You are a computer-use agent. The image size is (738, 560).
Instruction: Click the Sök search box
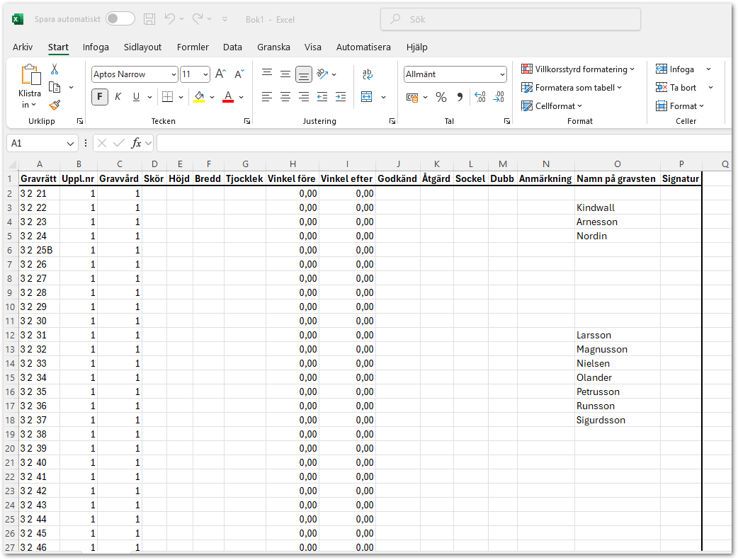511,19
